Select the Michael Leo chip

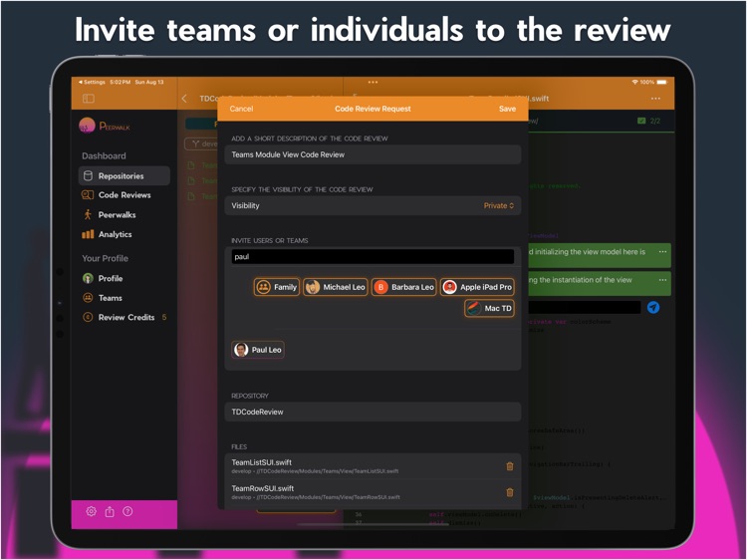[336, 287]
